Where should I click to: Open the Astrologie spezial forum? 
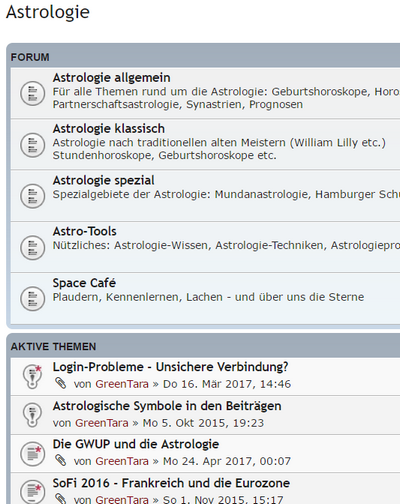point(103,180)
